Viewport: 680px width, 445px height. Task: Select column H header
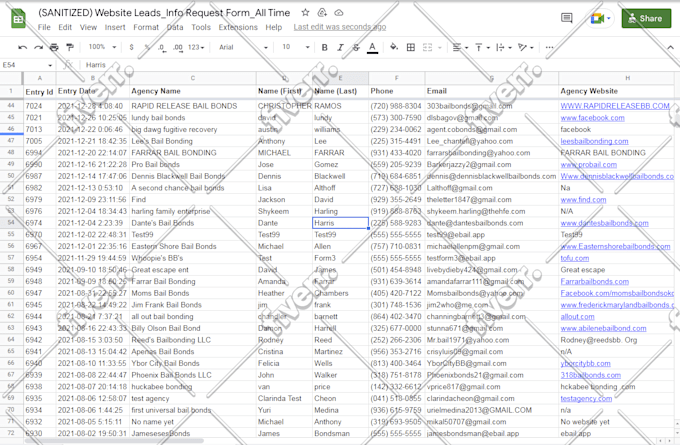(x=616, y=78)
